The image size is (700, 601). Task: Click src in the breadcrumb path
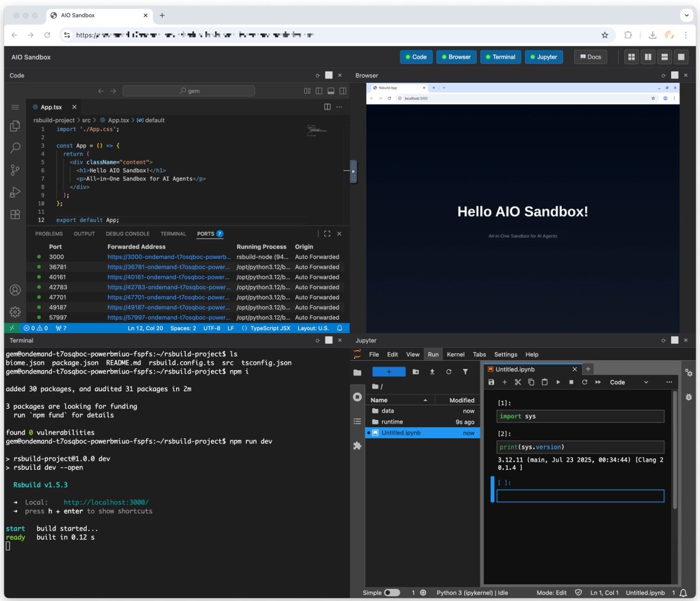pos(86,120)
